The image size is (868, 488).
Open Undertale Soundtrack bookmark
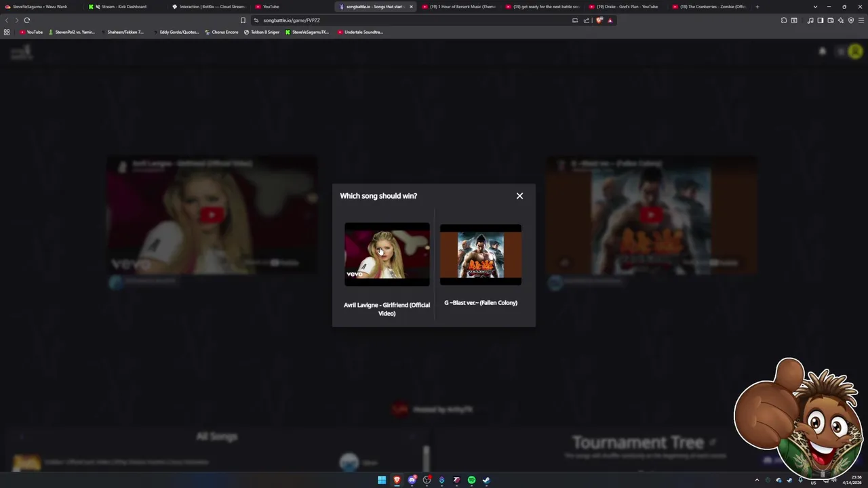tap(360, 32)
